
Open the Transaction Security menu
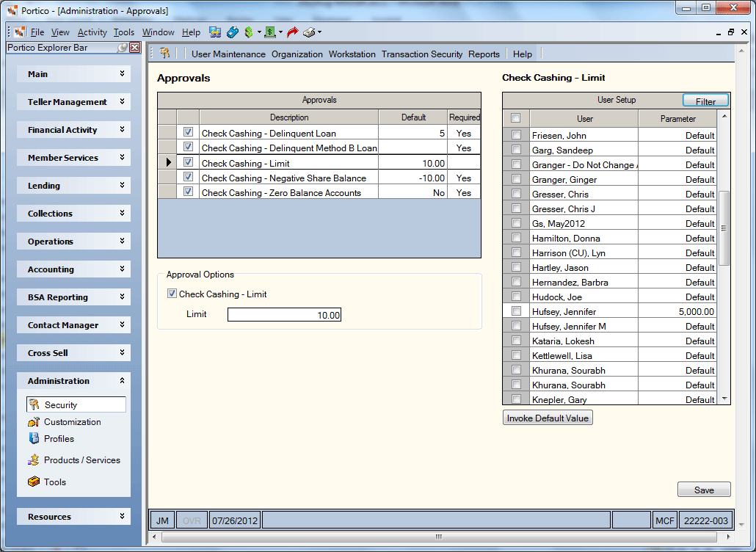422,54
